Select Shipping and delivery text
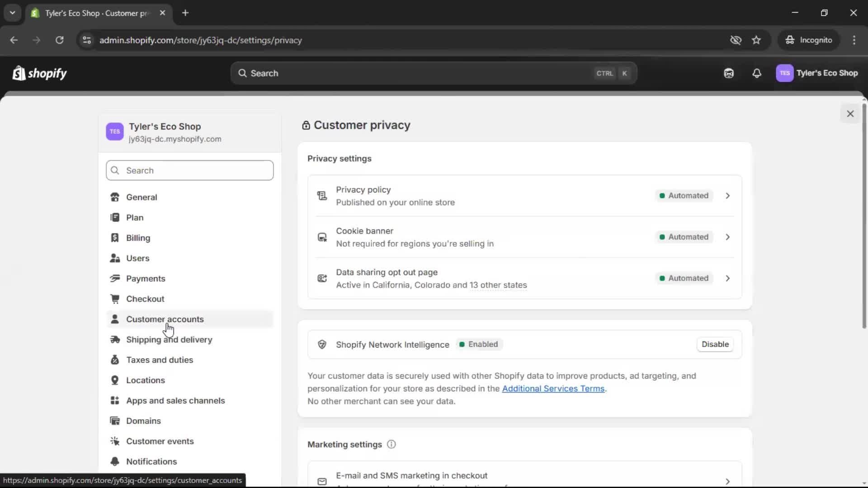The image size is (868, 488). coord(169,339)
